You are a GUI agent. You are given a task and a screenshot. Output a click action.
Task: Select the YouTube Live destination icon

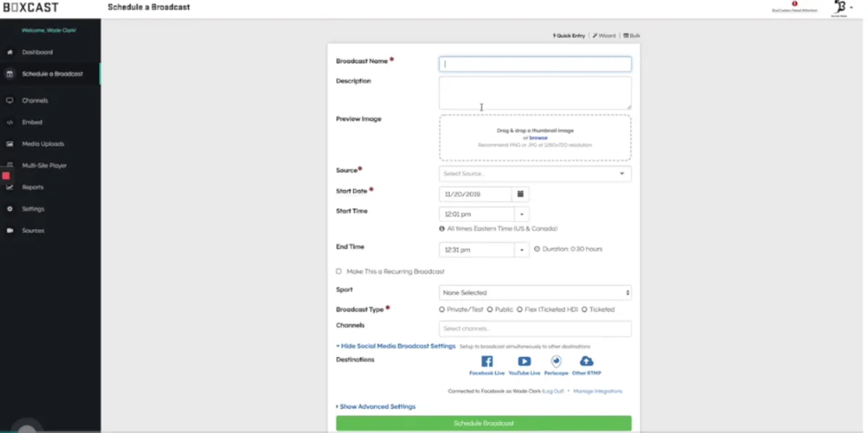(x=524, y=361)
